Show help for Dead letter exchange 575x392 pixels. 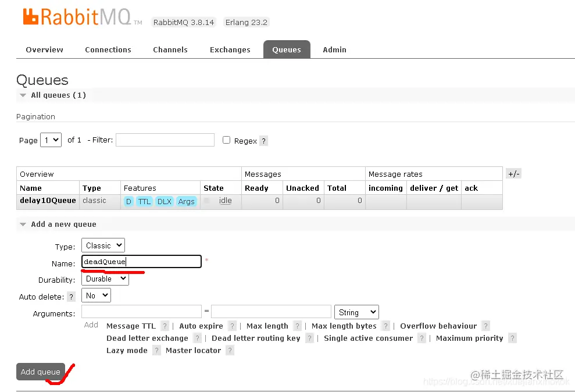(x=197, y=338)
